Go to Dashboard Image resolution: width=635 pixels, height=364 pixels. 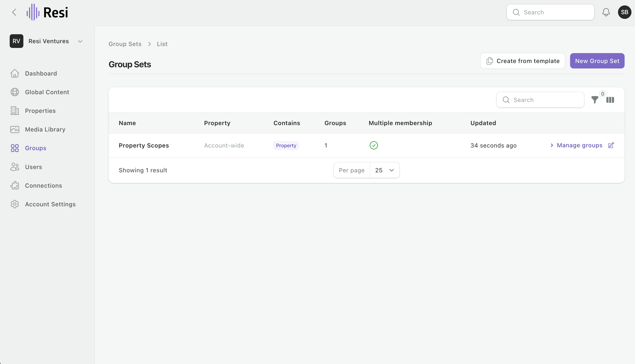pyautogui.click(x=41, y=73)
